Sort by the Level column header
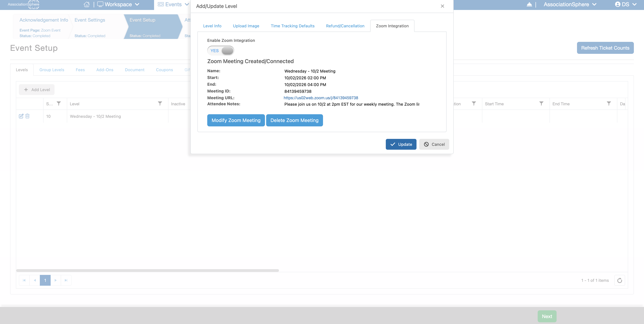The image size is (644, 324). pyautogui.click(x=74, y=104)
